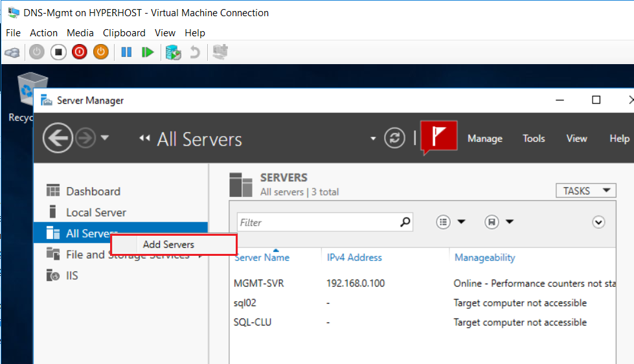The image size is (634, 364).
Task: Click the orange Save state icon
Action: click(x=100, y=52)
